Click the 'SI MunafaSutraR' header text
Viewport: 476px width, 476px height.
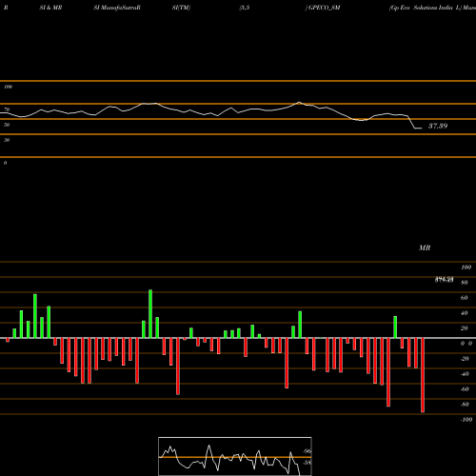click(117, 8)
